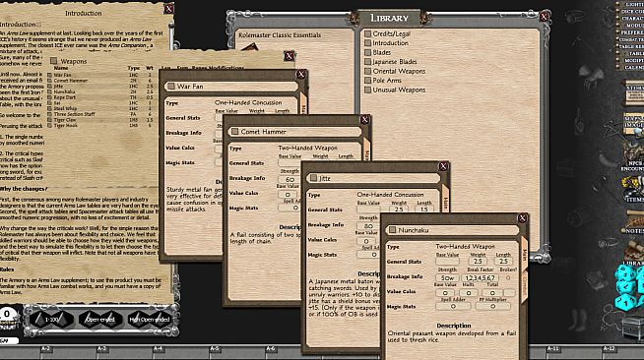Open Rope Dart row link icon

point(49,97)
